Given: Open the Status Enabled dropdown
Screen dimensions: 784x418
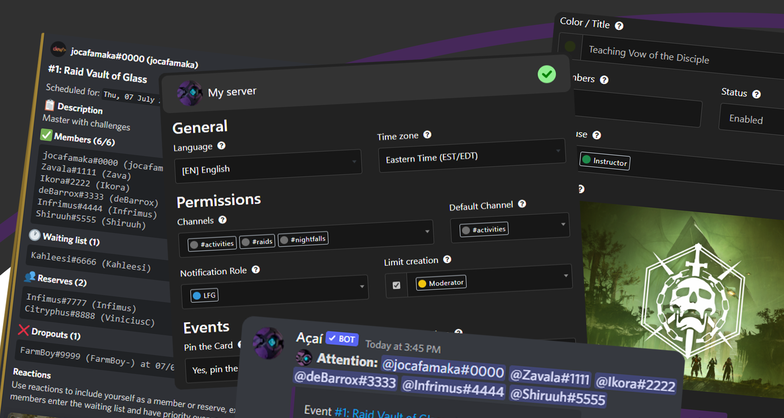Looking at the screenshot, I should (x=752, y=120).
